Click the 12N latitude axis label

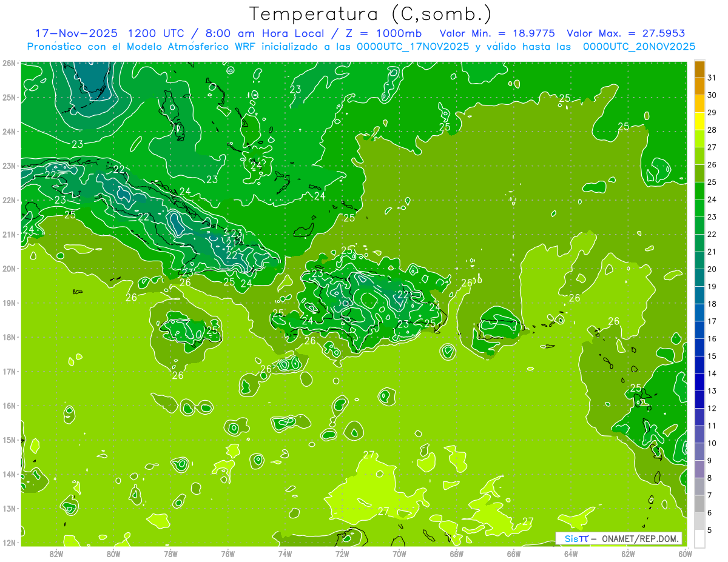9,543
